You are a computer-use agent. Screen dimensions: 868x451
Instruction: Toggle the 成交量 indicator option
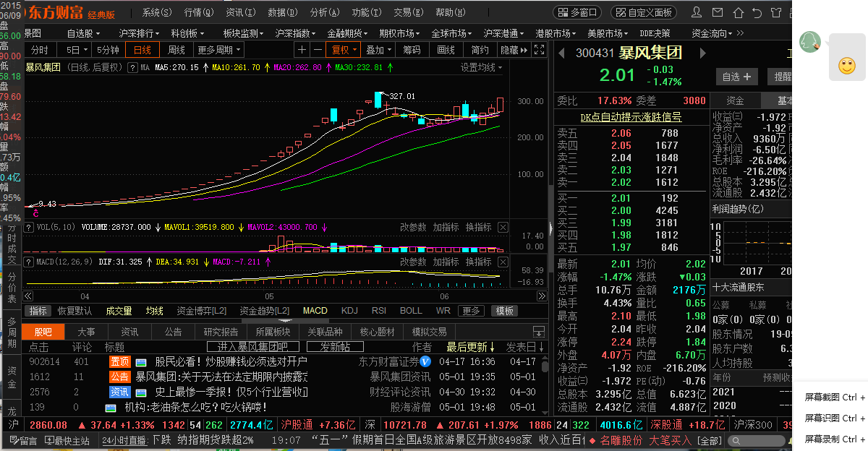[x=119, y=311]
